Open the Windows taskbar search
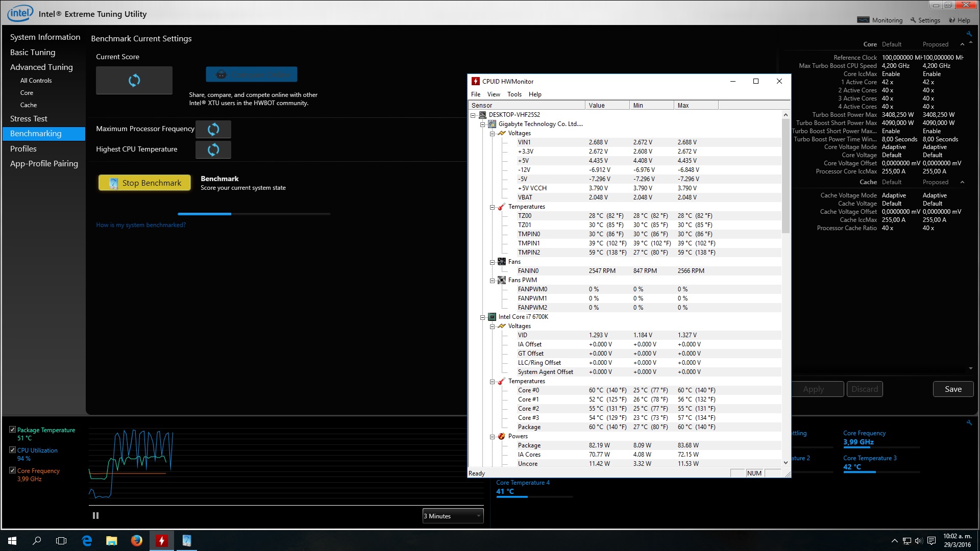Viewport: 980px width, 551px height. [37, 541]
